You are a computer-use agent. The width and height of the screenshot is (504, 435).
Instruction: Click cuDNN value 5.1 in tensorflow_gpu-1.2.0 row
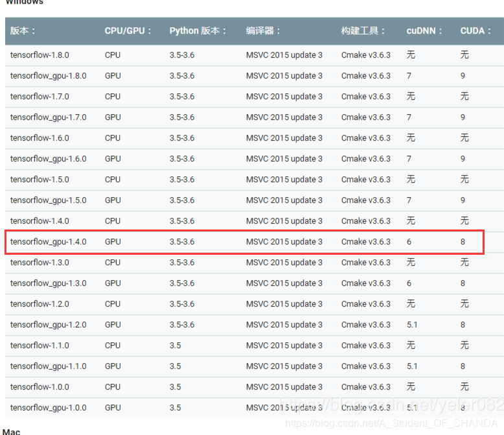pos(412,325)
